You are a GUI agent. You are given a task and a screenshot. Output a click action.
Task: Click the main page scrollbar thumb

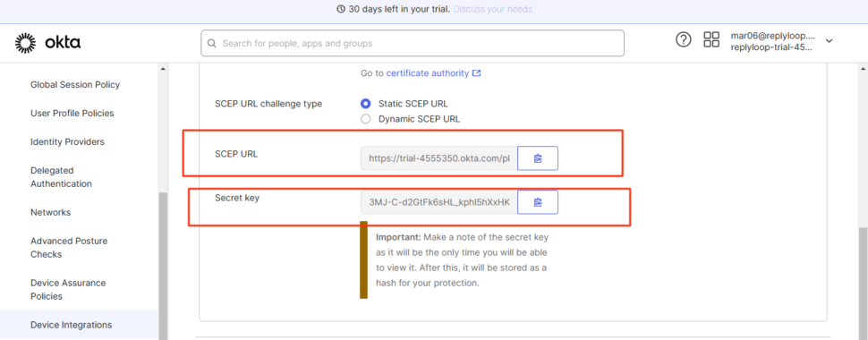pos(863,283)
